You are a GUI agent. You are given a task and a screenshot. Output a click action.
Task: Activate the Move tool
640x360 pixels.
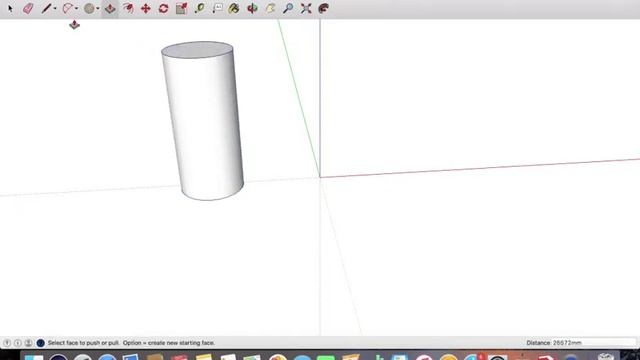pyautogui.click(x=146, y=8)
